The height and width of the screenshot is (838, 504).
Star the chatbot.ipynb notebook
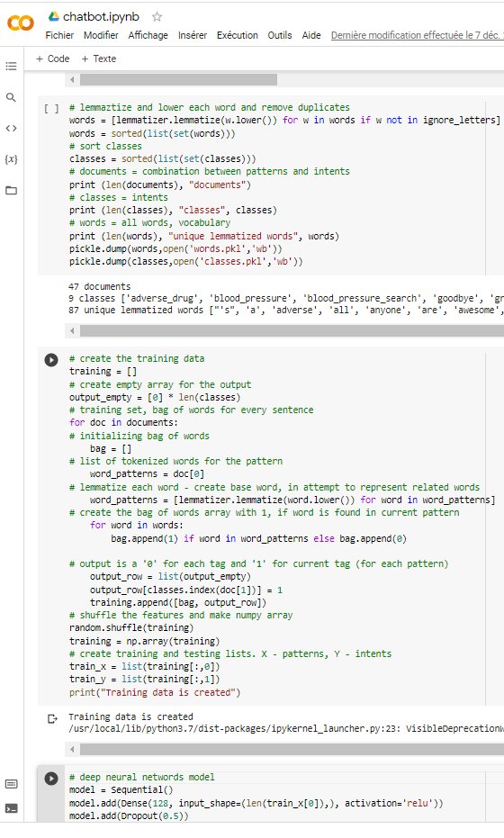click(x=157, y=16)
